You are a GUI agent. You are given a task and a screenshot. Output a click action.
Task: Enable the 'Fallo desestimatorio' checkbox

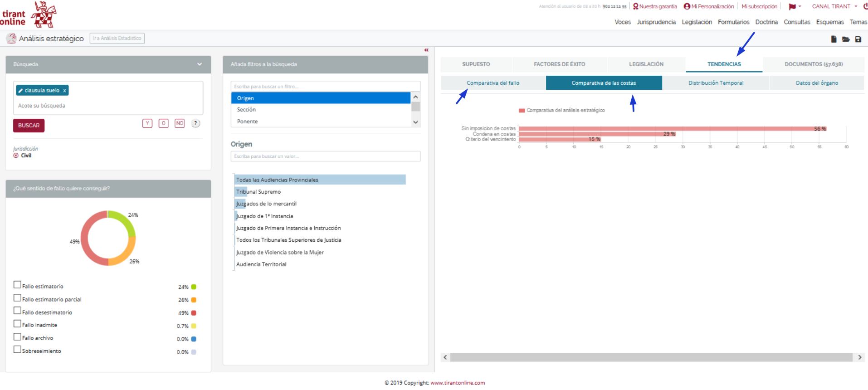pos(17,311)
